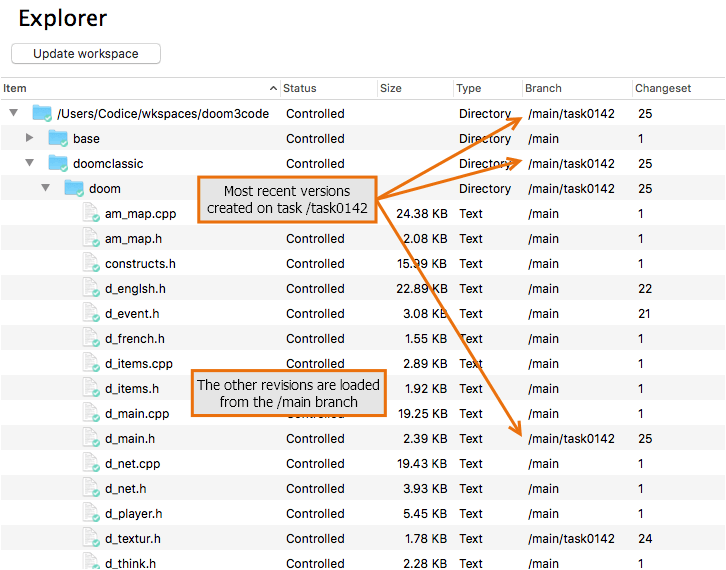Select the doomclassic folder name
The image size is (726, 570).
[108, 164]
